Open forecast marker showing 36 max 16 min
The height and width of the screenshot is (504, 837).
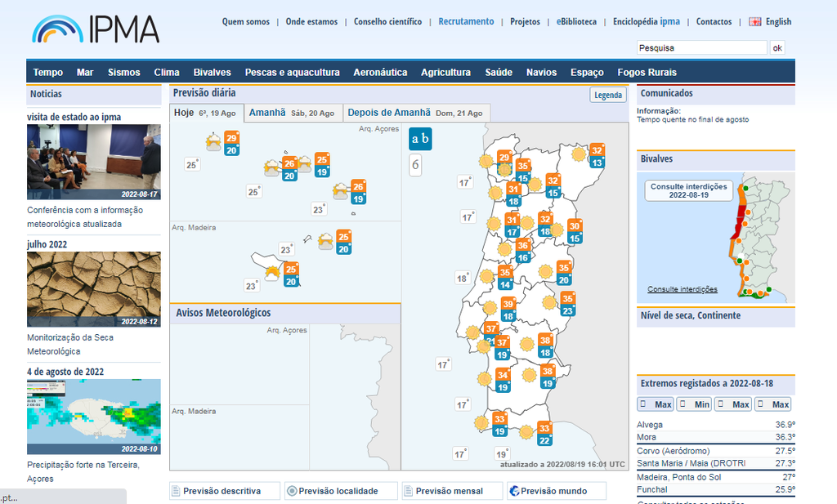(522, 251)
